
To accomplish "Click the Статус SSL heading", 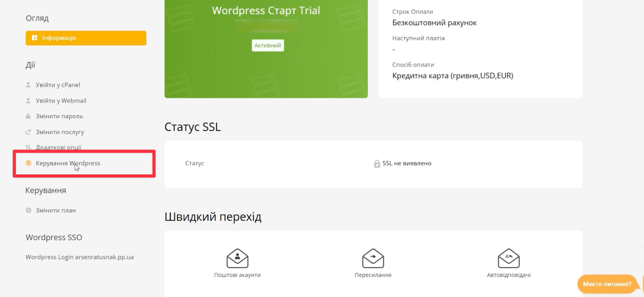I will [192, 127].
